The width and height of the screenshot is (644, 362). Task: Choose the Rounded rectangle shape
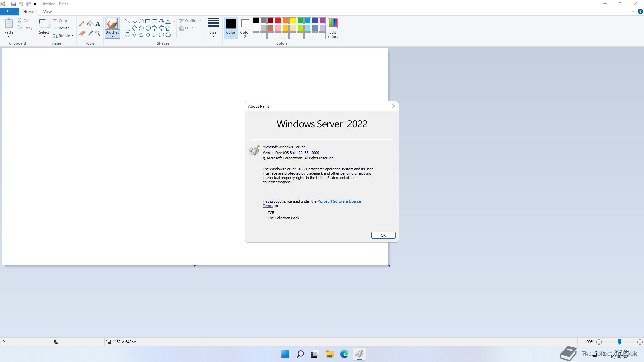point(154,21)
